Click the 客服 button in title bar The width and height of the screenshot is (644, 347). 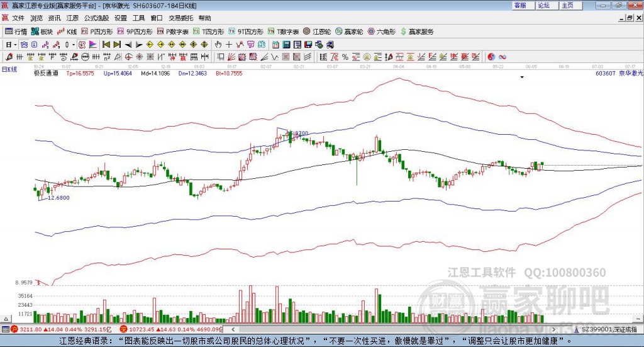tap(523, 5)
